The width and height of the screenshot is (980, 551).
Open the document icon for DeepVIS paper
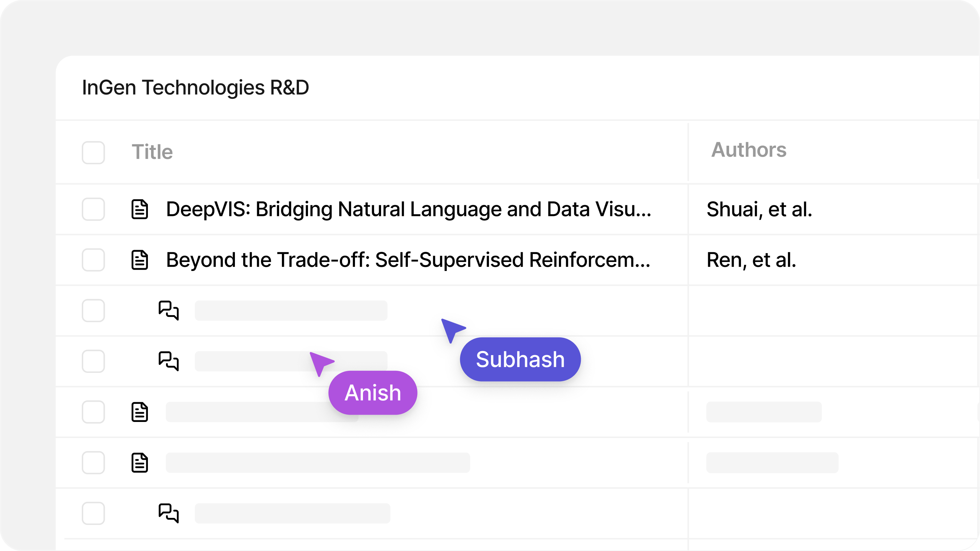[140, 209]
